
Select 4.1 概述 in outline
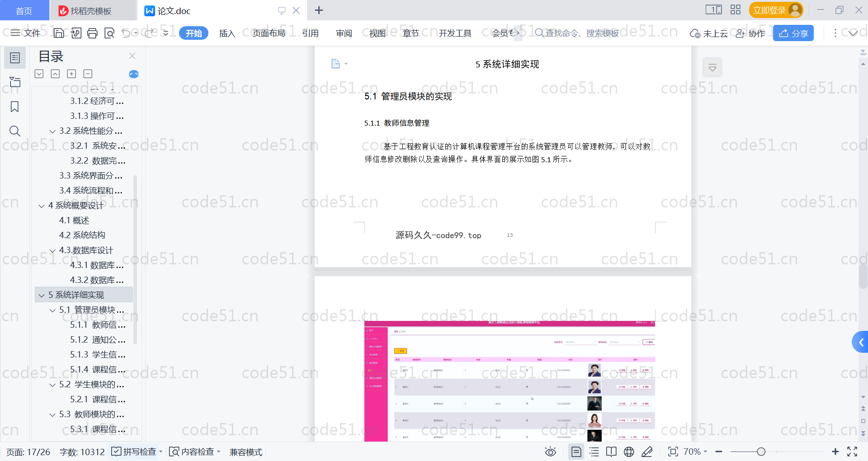click(74, 220)
